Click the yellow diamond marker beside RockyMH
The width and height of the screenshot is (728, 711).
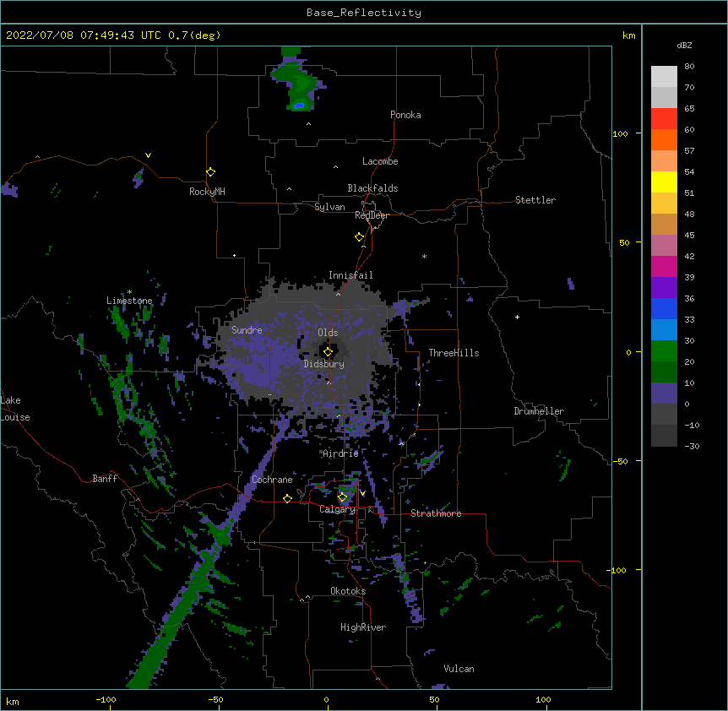pos(210,172)
